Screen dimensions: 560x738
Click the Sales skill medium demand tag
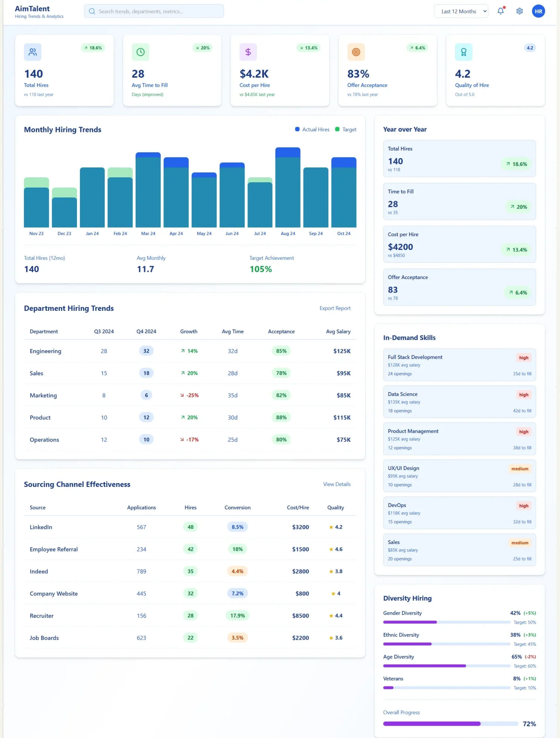point(520,543)
